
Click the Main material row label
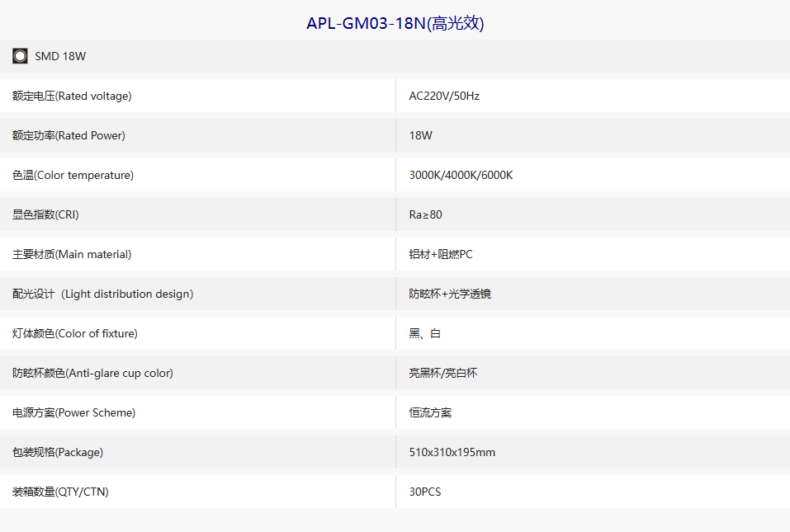(72, 254)
